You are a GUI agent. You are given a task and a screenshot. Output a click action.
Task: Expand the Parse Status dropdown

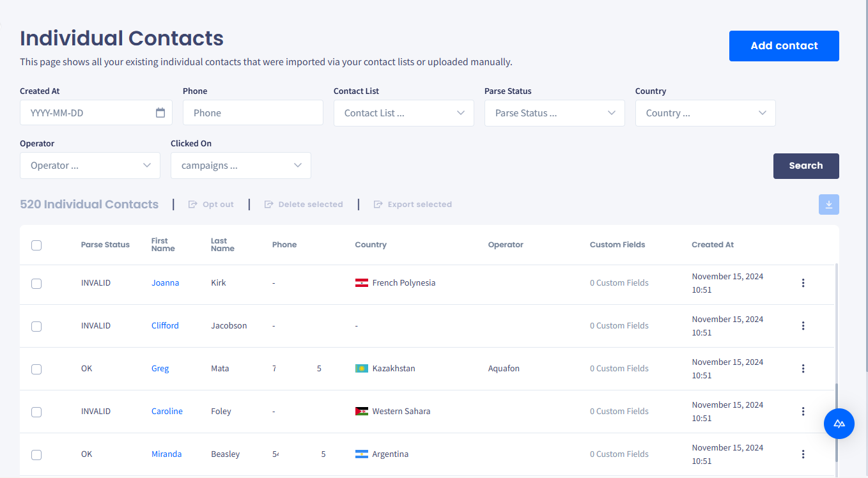point(555,113)
